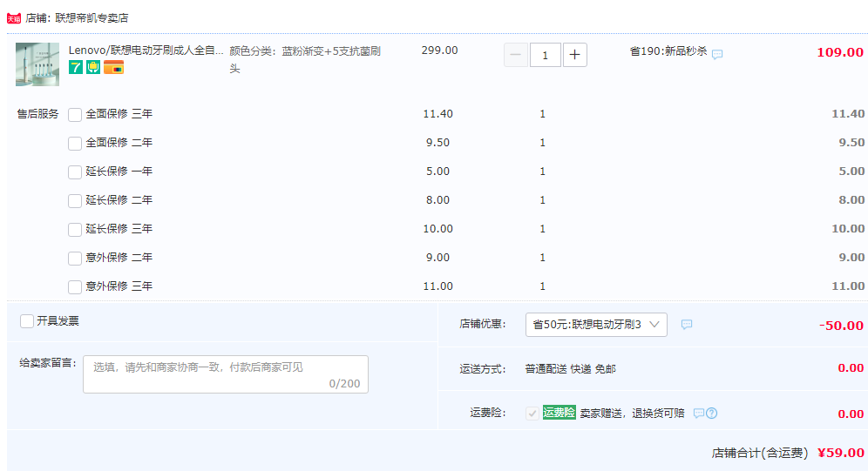Check the 全面保修 二年 service option
The width and height of the screenshot is (868, 471).
(x=75, y=143)
